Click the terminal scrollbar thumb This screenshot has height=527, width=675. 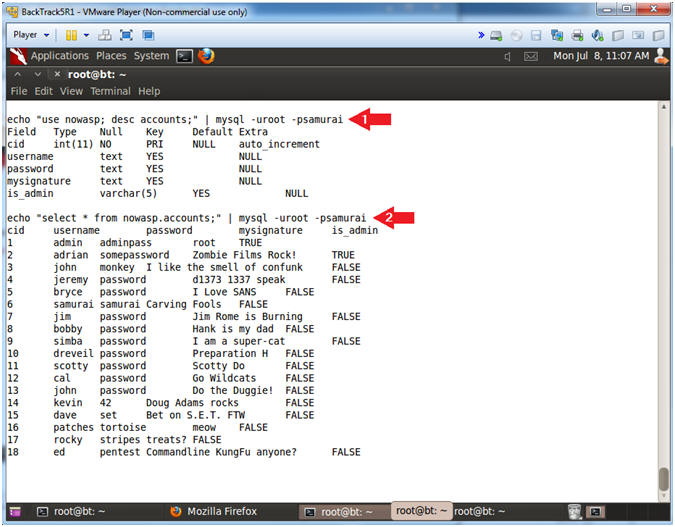(663, 479)
